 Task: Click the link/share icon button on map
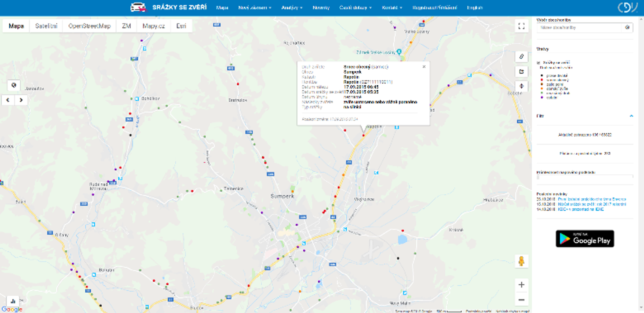point(521,56)
